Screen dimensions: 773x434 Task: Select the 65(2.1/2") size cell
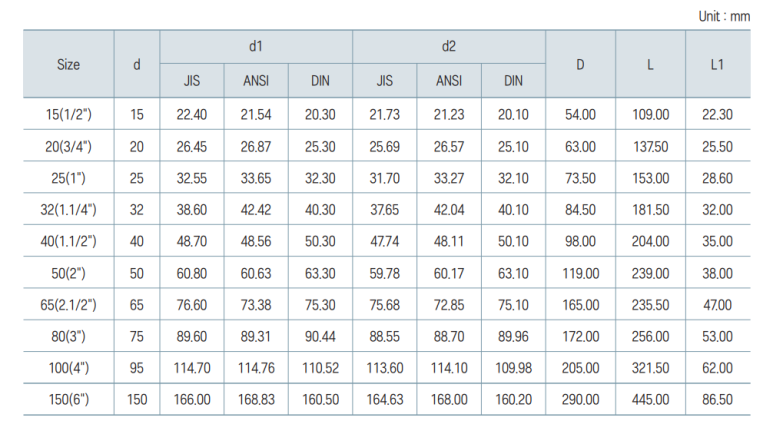point(69,305)
